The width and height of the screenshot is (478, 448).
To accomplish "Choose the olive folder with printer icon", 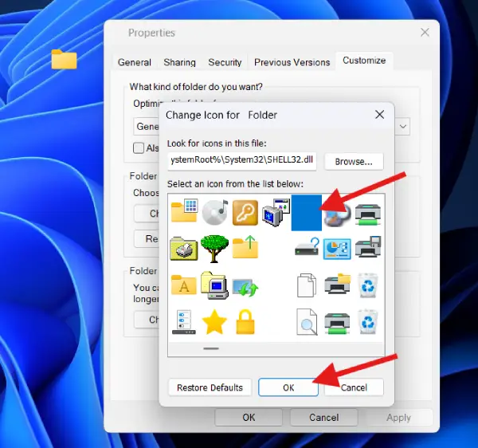I will 184,249.
